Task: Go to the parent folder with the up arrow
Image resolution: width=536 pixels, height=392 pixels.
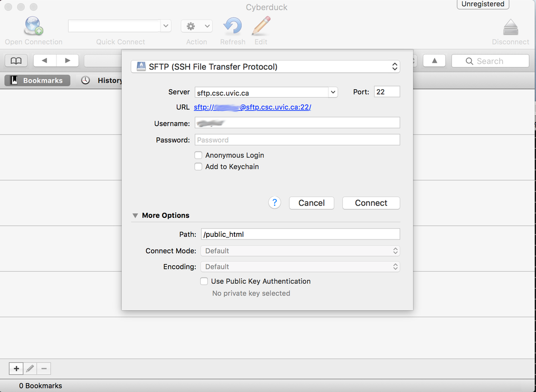Action: point(434,61)
